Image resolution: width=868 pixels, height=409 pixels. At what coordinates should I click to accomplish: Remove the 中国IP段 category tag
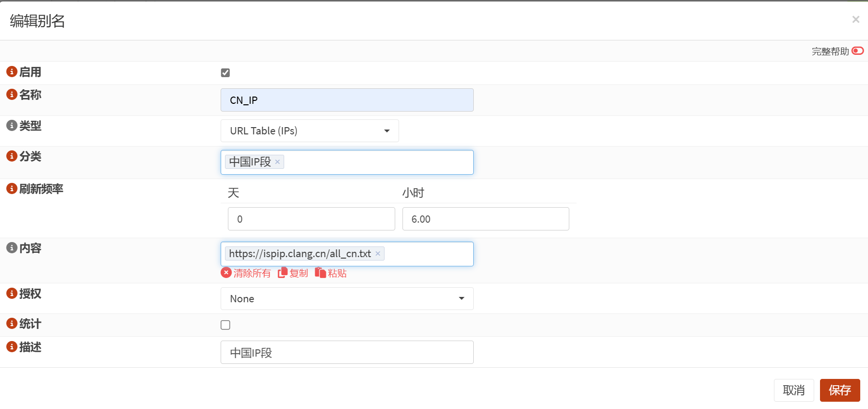click(277, 162)
